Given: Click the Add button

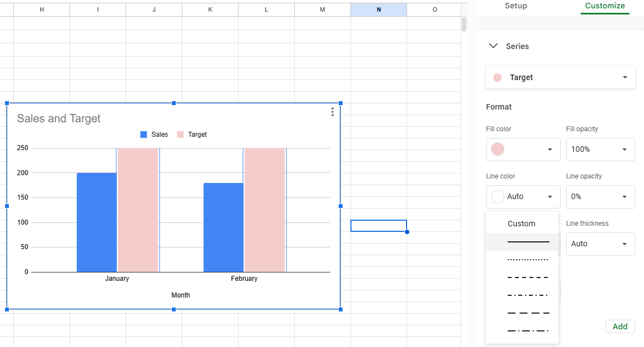Looking at the screenshot, I should [x=620, y=326].
